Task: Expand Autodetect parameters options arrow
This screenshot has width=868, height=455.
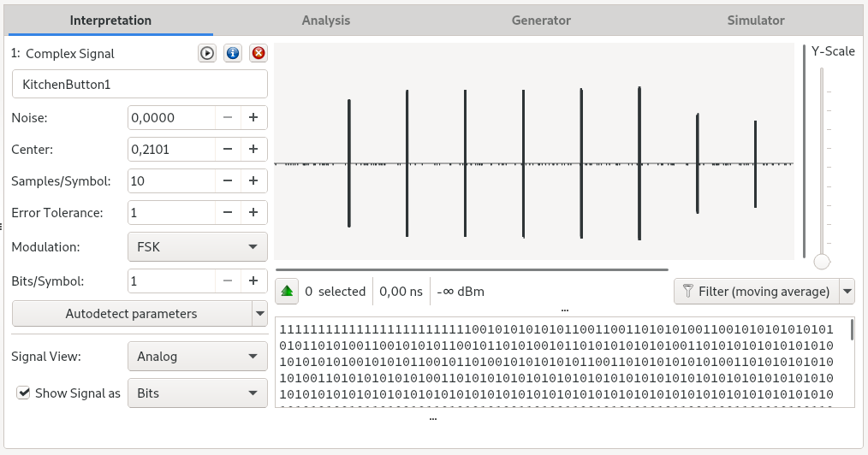Action: (x=259, y=314)
